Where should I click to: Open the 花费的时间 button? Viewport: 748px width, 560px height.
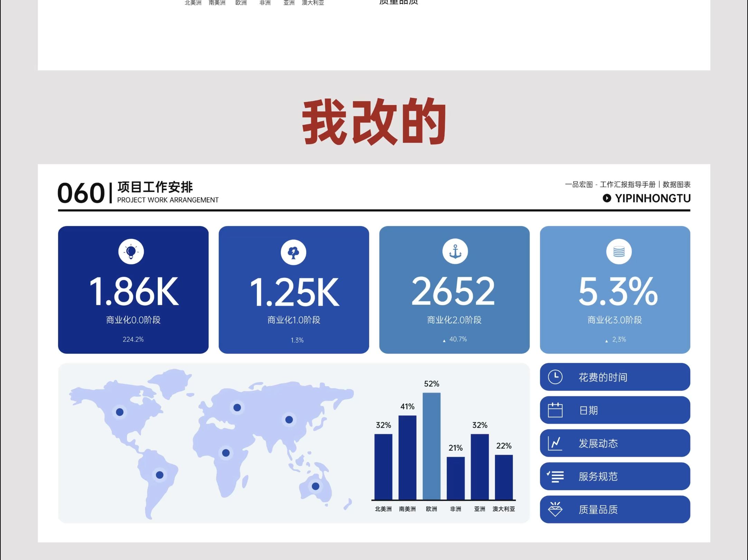[615, 377]
